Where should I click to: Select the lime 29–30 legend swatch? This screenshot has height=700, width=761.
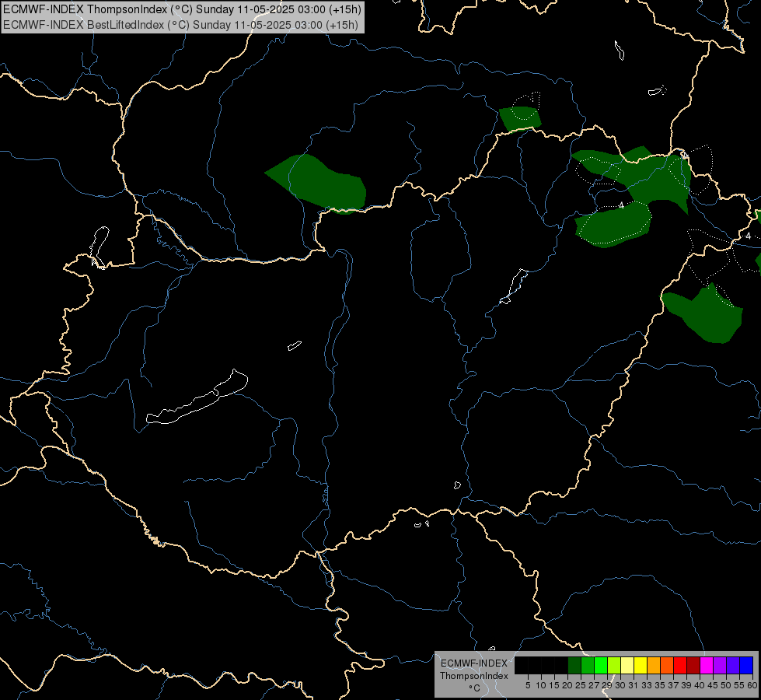pos(614,665)
